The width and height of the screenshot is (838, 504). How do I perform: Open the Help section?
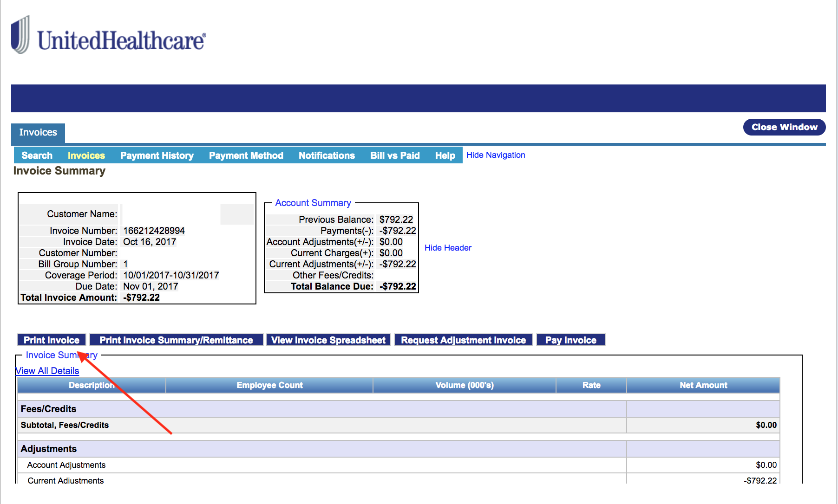pos(445,155)
